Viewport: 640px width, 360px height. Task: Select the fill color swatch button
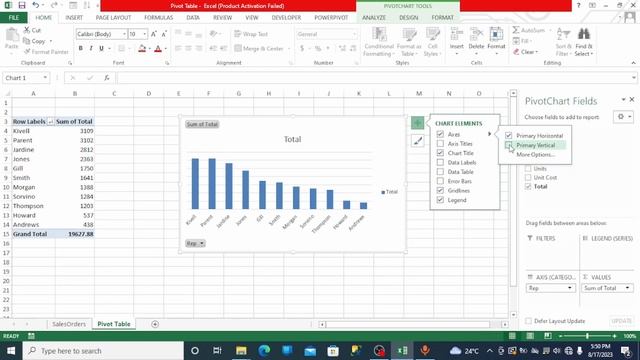142,49
